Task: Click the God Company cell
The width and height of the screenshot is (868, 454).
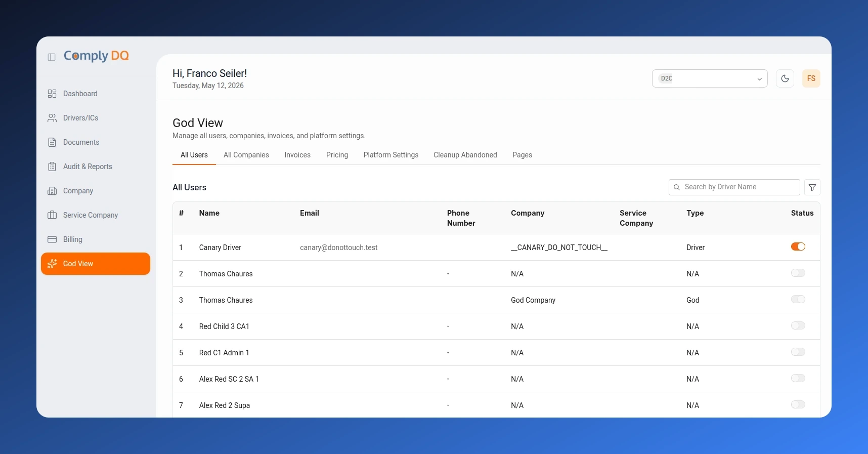Action: 533,300
